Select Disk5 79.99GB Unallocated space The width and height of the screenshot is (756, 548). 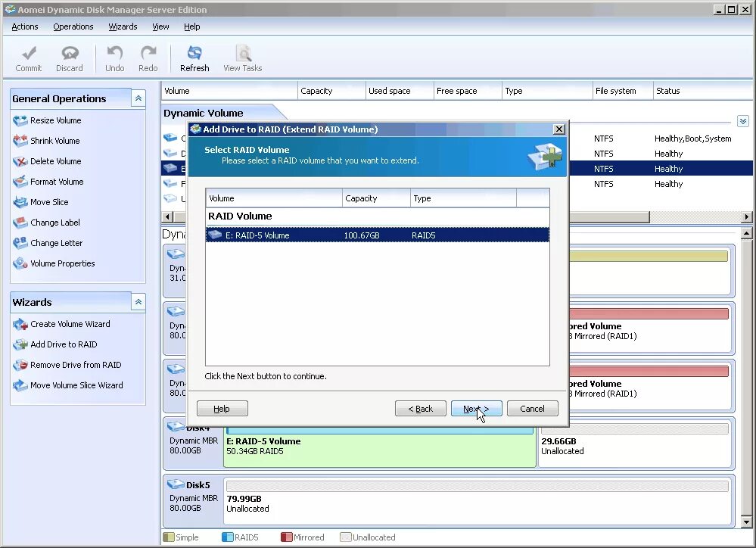pos(478,501)
